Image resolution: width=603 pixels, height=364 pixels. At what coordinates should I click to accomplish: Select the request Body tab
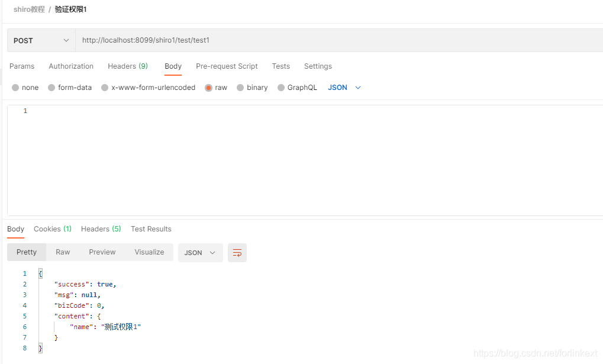(173, 66)
